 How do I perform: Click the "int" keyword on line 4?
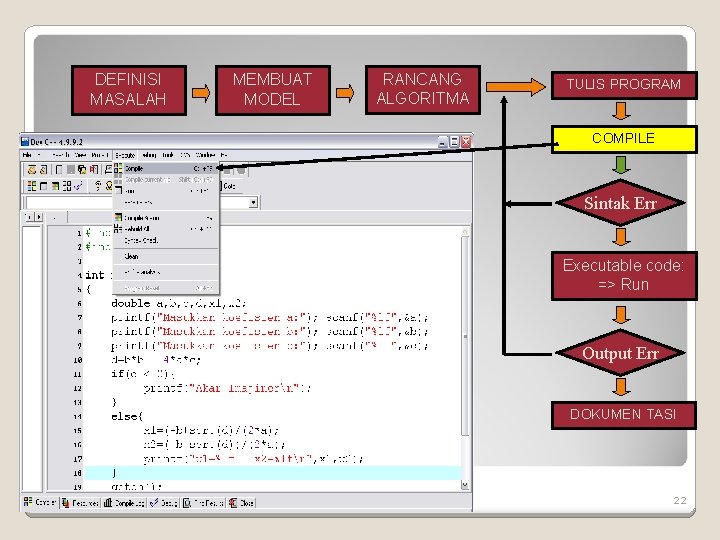tap(95, 275)
